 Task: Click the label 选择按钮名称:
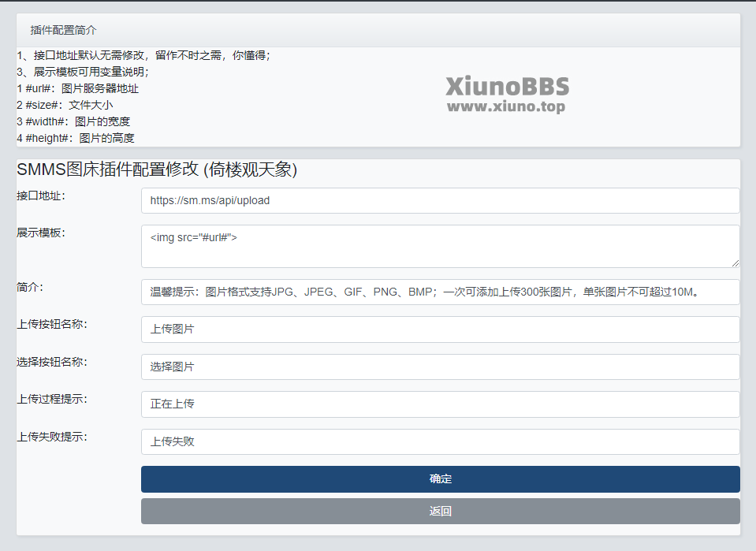point(52,362)
